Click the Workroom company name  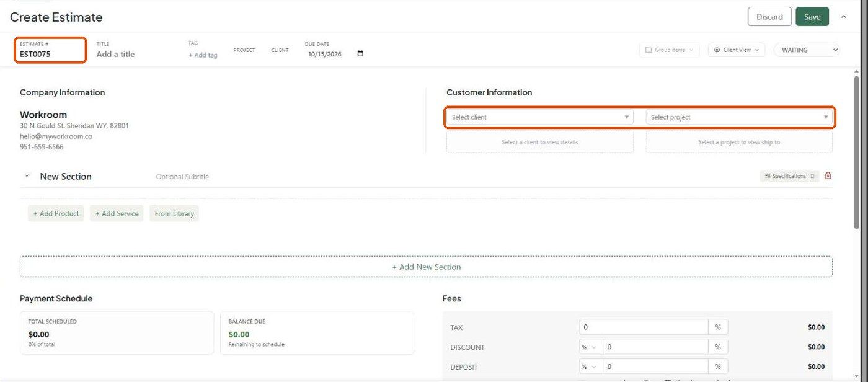[43, 115]
